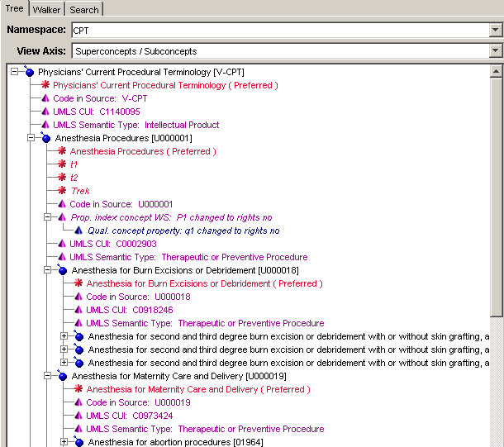The height and width of the screenshot is (447, 504).
Task: Click the red asterisk icon beside Trek
Action: click(x=62, y=190)
